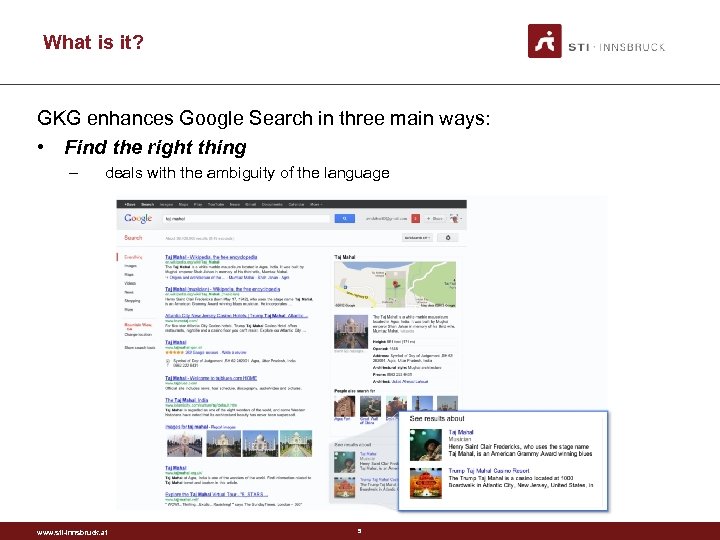This screenshot has height=540, width=720.
Task: Click the red notifications counter box
Action: tap(416, 219)
